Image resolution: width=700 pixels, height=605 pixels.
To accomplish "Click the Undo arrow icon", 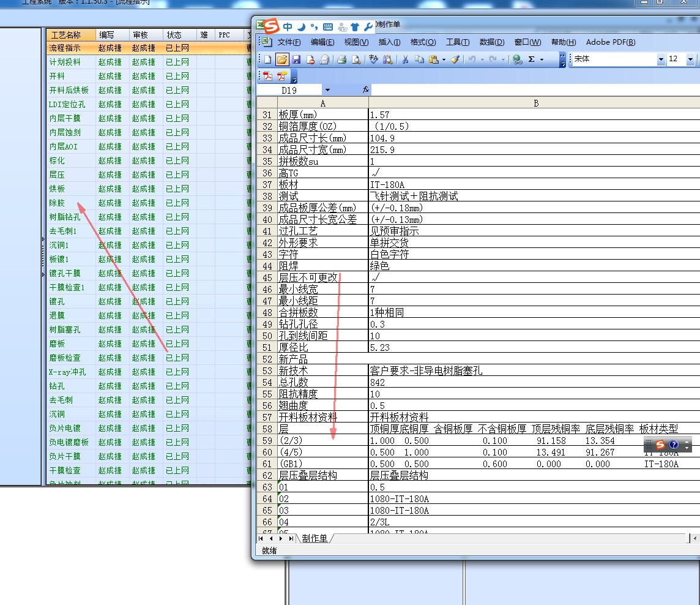I will 472,59.
